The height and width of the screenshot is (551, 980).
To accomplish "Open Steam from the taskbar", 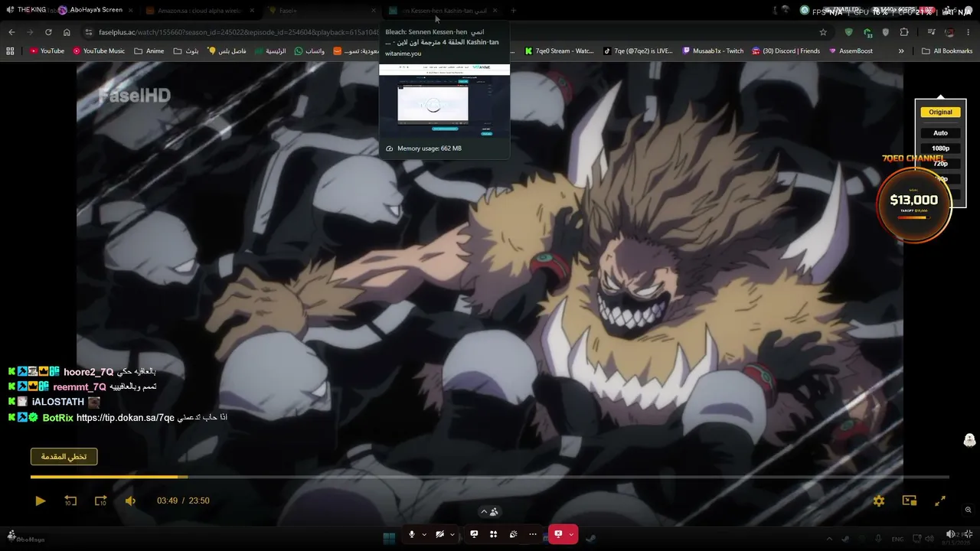I will (590, 537).
